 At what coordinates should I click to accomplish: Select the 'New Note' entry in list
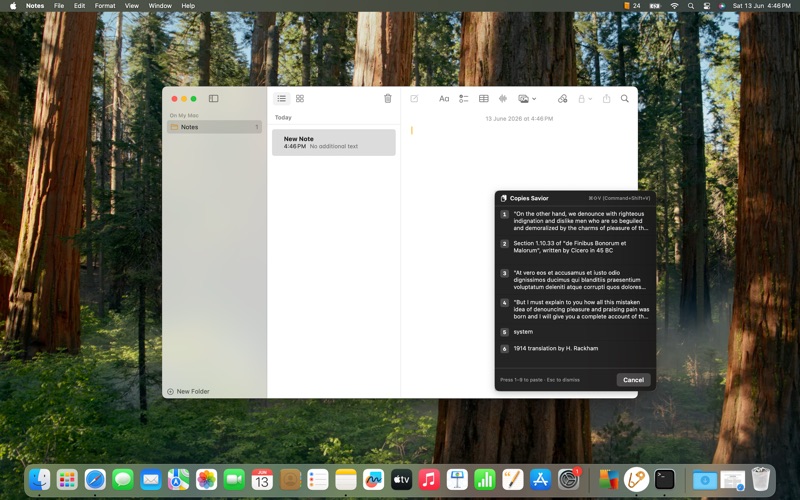(334, 142)
